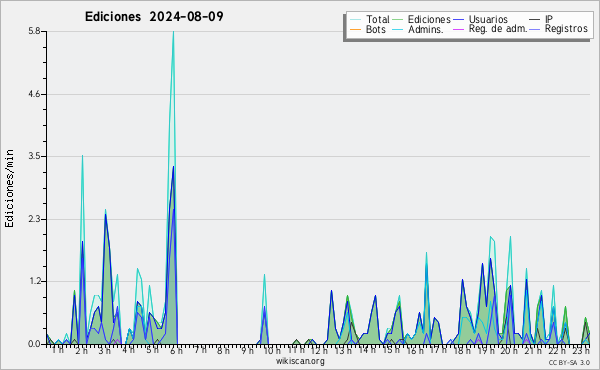The width and height of the screenshot is (600, 370).
Task: Click the y-axis value 4.6
Action: tap(34, 94)
